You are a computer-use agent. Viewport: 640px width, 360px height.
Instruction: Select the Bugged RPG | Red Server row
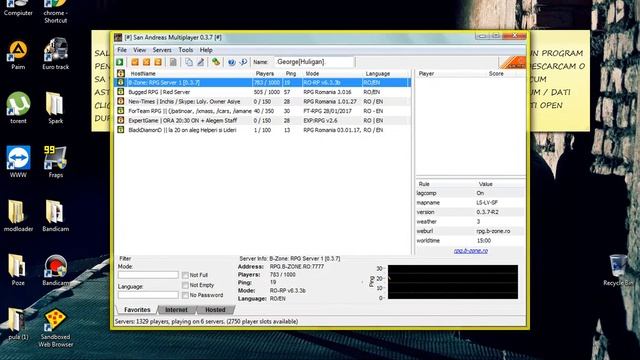point(263,92)
